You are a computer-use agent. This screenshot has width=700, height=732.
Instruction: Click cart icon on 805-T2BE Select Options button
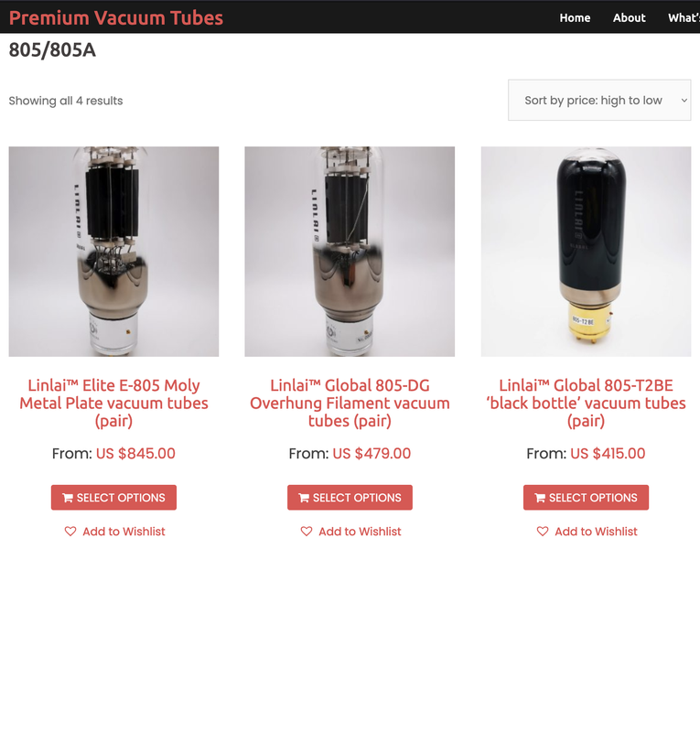(x=540, y=498)
